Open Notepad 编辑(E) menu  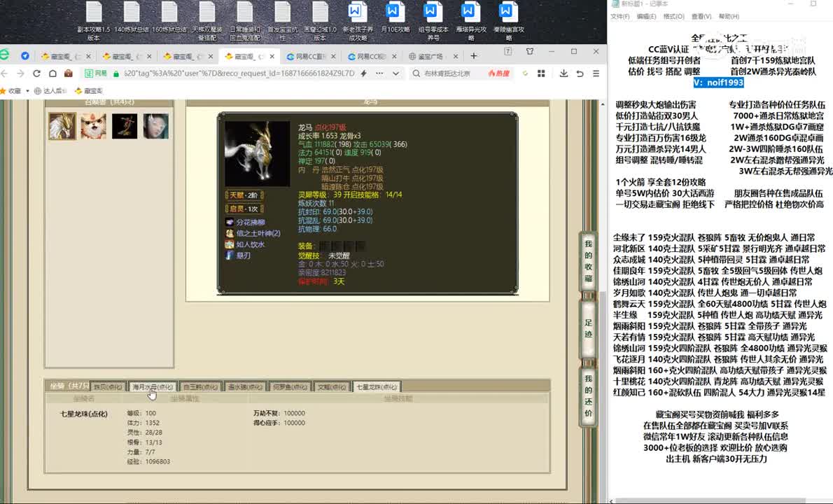(646, 17)
